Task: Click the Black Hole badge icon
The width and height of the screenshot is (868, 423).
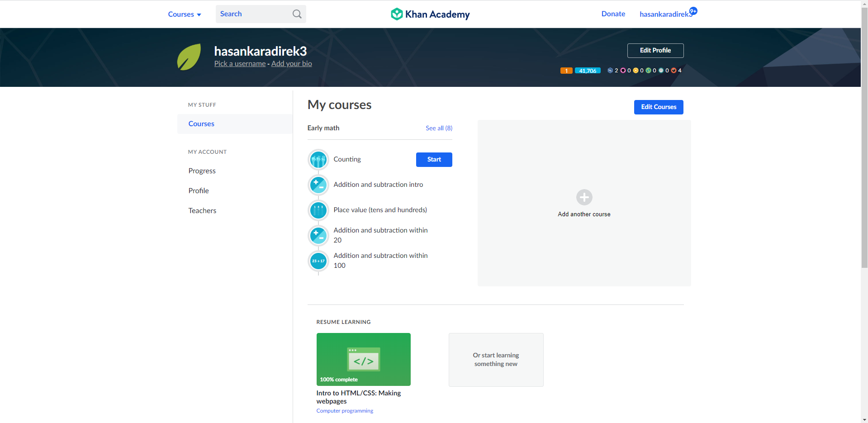Action: coord(623,70)
